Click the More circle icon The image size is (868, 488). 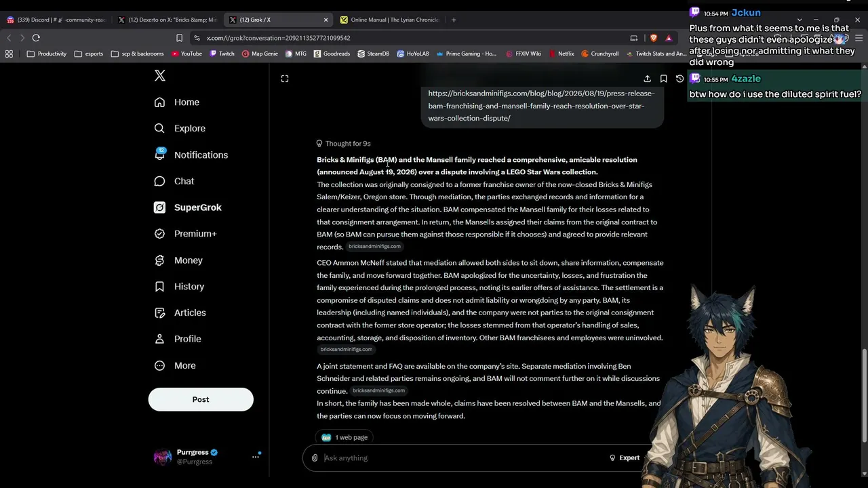pyautogui.click(x=159, y=365)
